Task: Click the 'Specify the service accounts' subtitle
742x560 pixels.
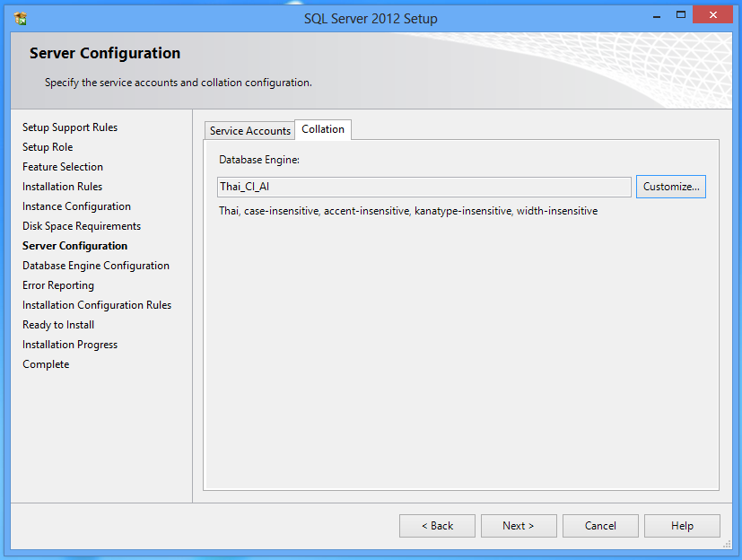Action: tap(179, 83)
